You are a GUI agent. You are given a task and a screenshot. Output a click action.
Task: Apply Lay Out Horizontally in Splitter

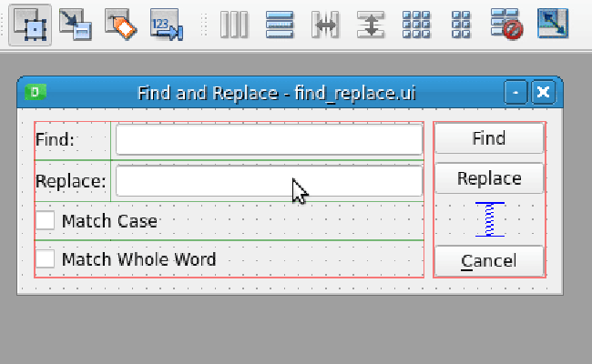pyautogui.click(x=325, y=25)
